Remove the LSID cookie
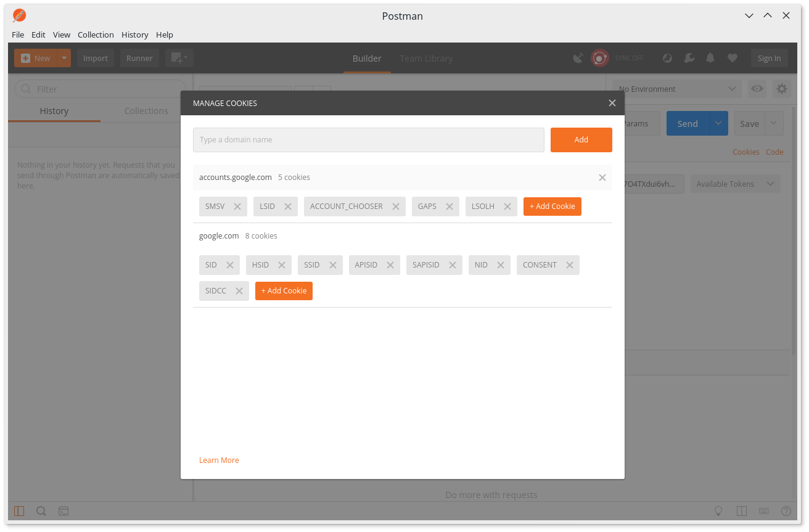 288,207
